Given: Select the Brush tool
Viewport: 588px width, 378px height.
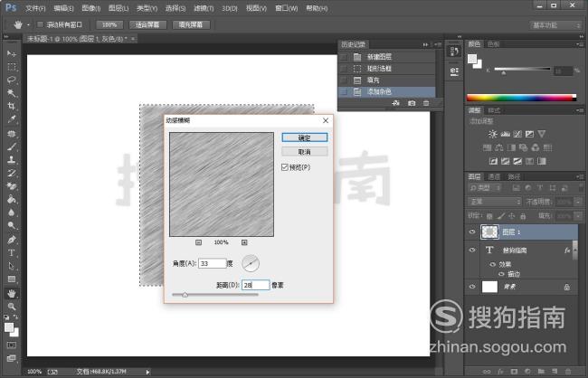Looking at the screenshot, I should tap(11, 146).
